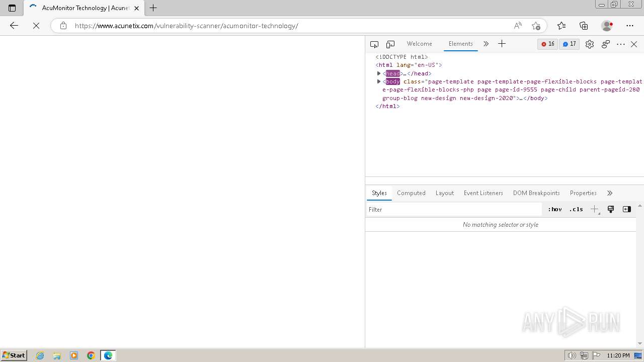Screen dimensions: 644x362
Task: Switch to the Styles pane tab
Action: pyautogui.click(x=379, y=193)
